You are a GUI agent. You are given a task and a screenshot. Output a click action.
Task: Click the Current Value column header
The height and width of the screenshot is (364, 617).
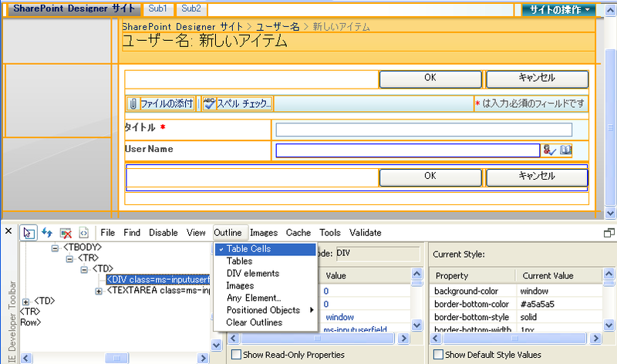(558, 276)
